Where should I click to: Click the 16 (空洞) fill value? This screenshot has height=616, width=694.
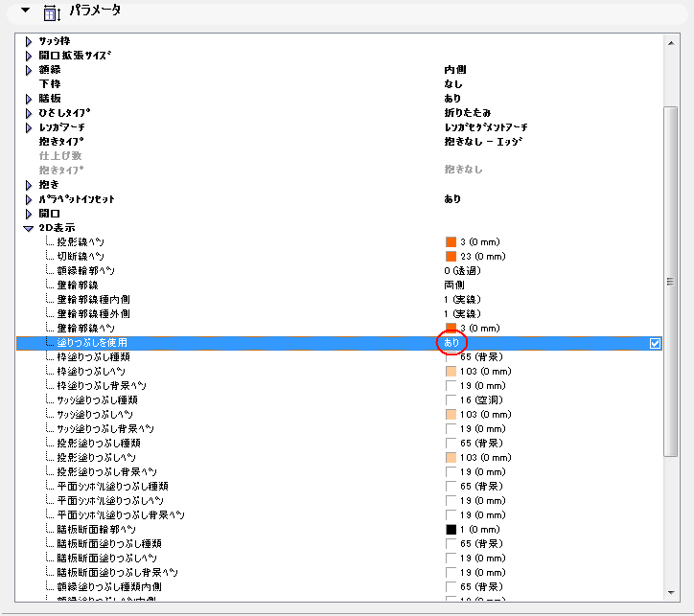(481, 400)
